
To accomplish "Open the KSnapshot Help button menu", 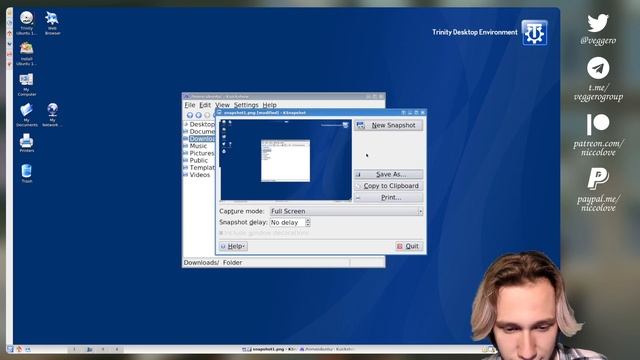I will [x=233, y=246].
